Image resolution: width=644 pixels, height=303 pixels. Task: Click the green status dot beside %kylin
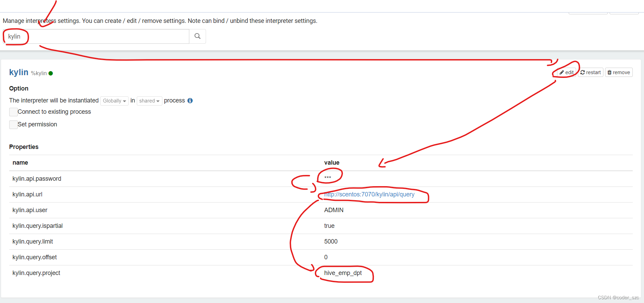51,73
